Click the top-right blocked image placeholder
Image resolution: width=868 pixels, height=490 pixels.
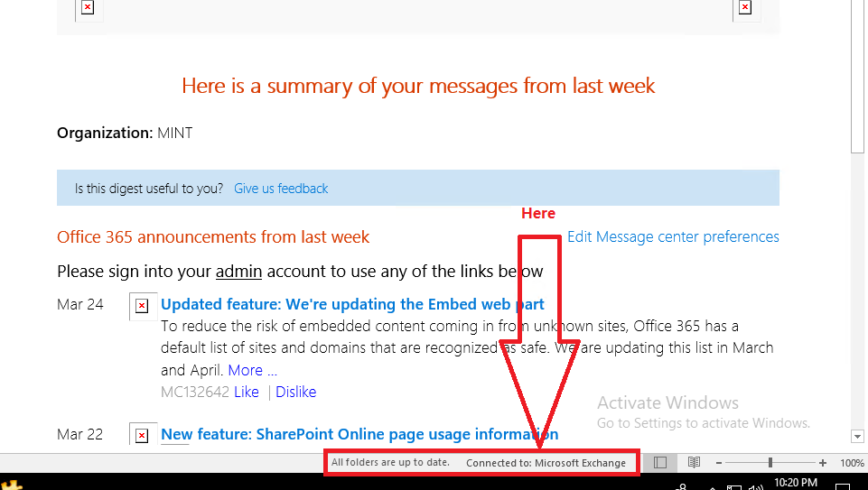pos(745,8)
